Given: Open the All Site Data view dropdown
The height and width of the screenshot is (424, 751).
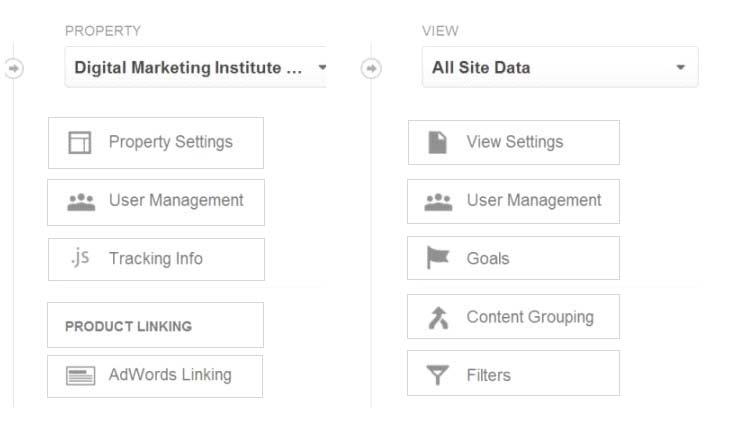Looking at the screenshot, I should (x=560, y=67).
